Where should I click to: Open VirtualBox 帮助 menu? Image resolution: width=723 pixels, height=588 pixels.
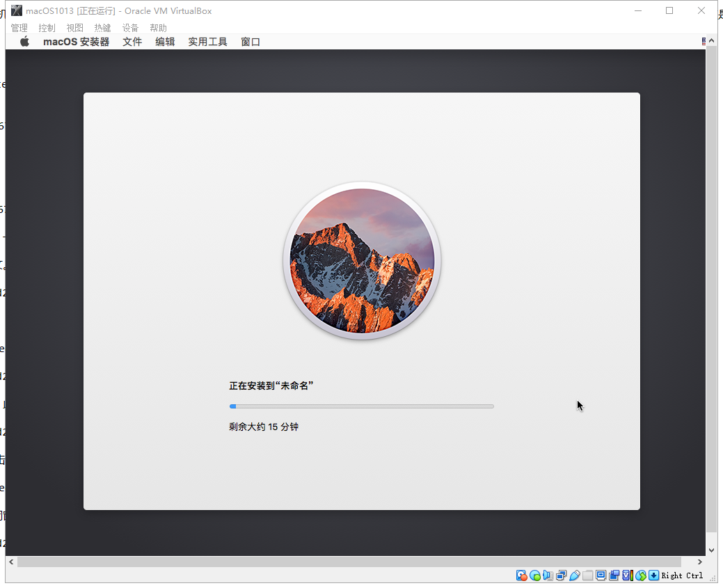[158, 28]
